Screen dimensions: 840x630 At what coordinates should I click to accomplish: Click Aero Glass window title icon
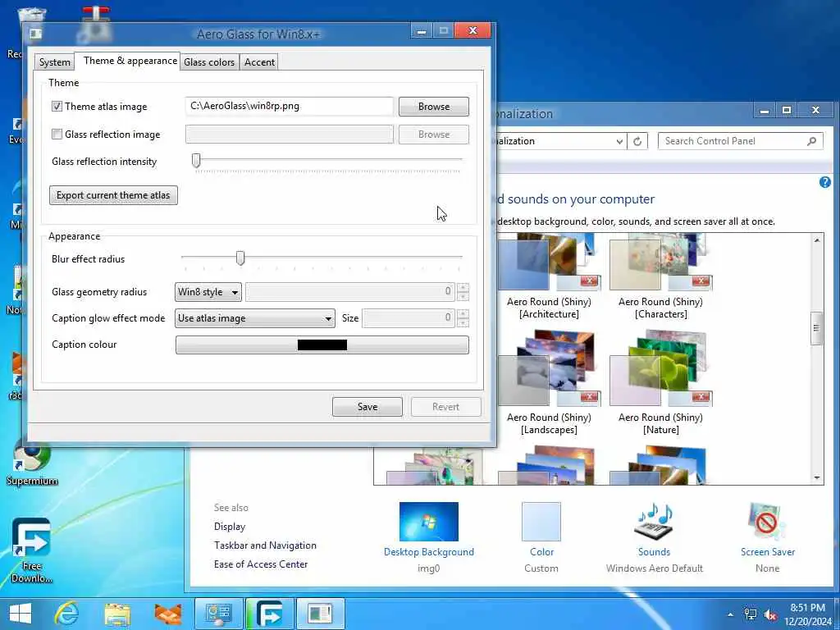pos(36,34)
